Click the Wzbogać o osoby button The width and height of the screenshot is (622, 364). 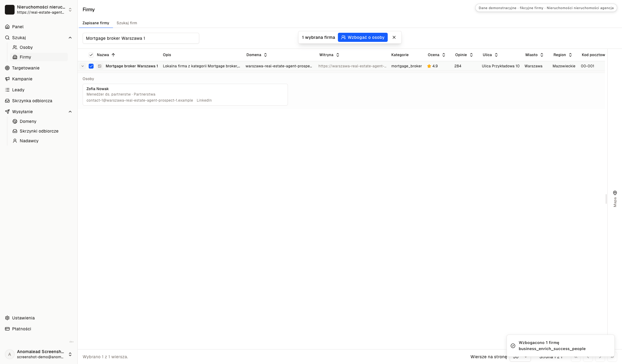363,37
